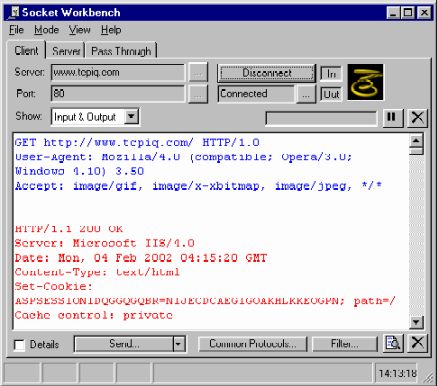Screen dimensions: 437x386
Task: Open the Filter... dialog
Action: pyautogui.click(x=345, y=344)
